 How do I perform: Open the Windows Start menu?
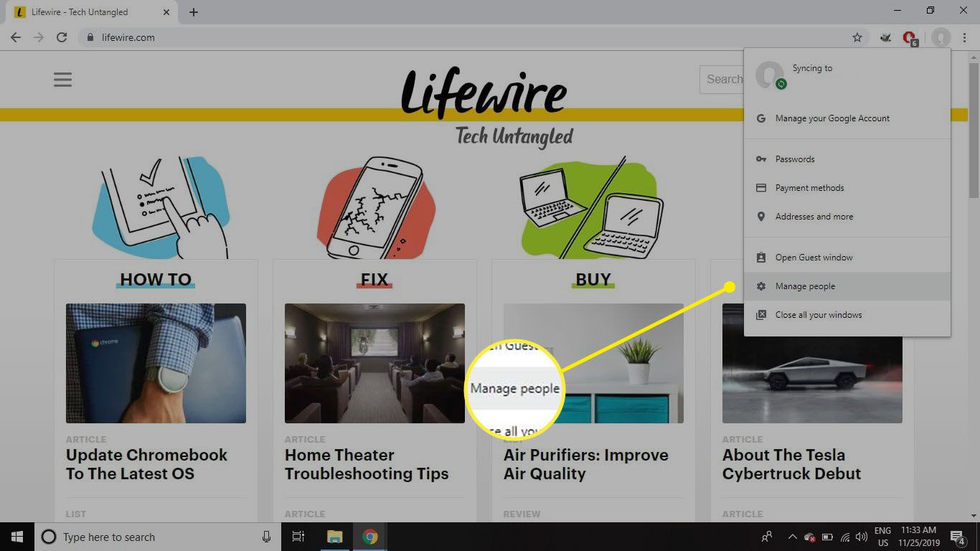point(17,537)
